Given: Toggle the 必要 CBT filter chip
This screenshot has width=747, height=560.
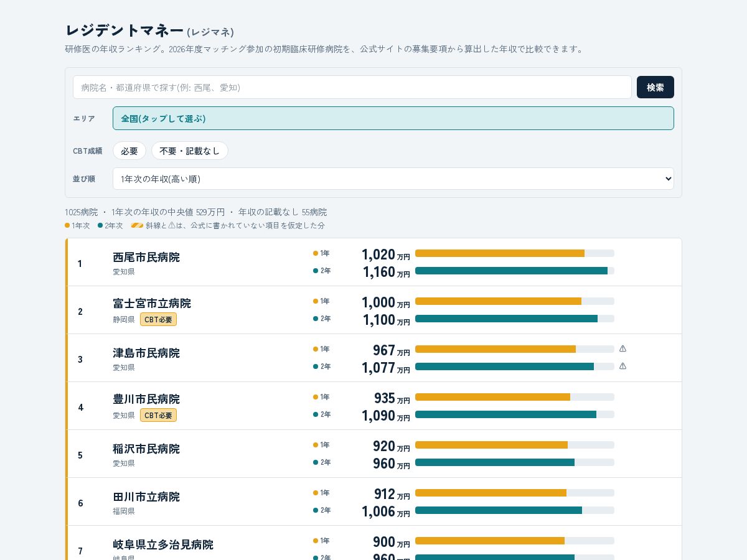Looking at the screenshot, I should click(129, 151).
